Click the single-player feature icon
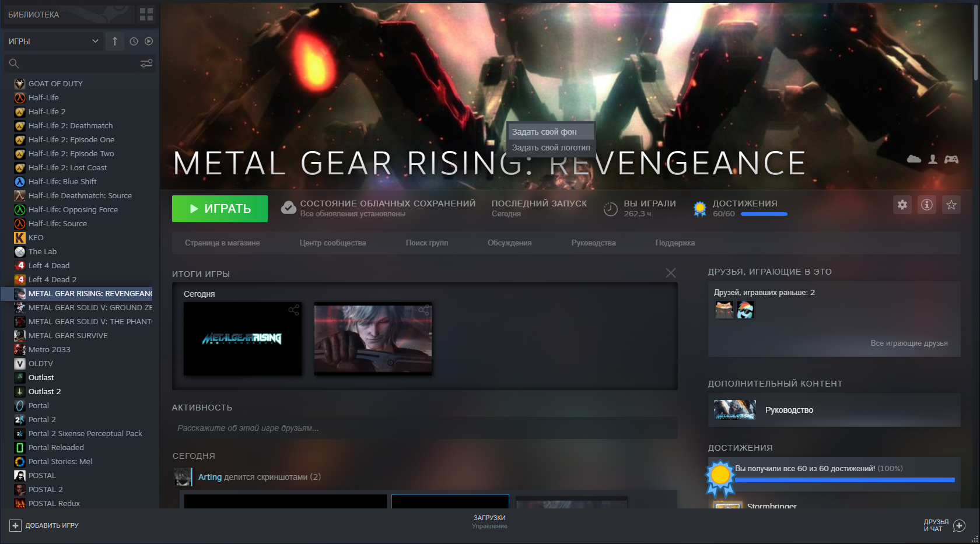The height and width of the screenshot is (544, 980). [933, 159]
